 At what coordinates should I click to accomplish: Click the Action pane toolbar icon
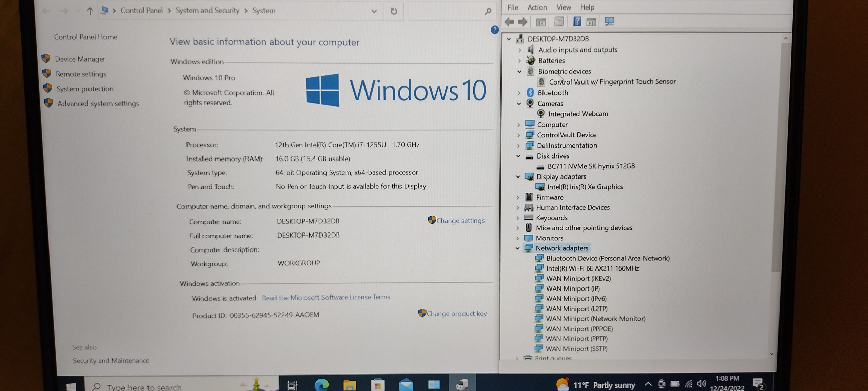[591, 22]
